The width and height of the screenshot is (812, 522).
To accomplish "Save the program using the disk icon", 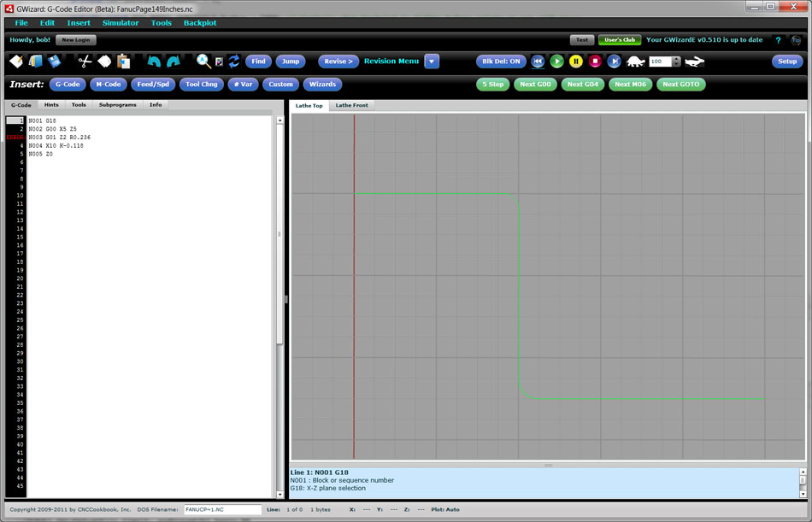I will [53, 61].
